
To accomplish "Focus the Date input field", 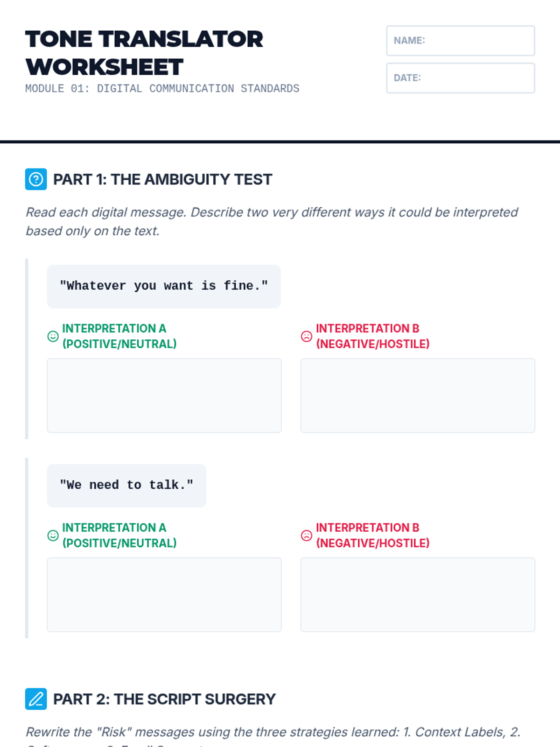I will (461, 78).
